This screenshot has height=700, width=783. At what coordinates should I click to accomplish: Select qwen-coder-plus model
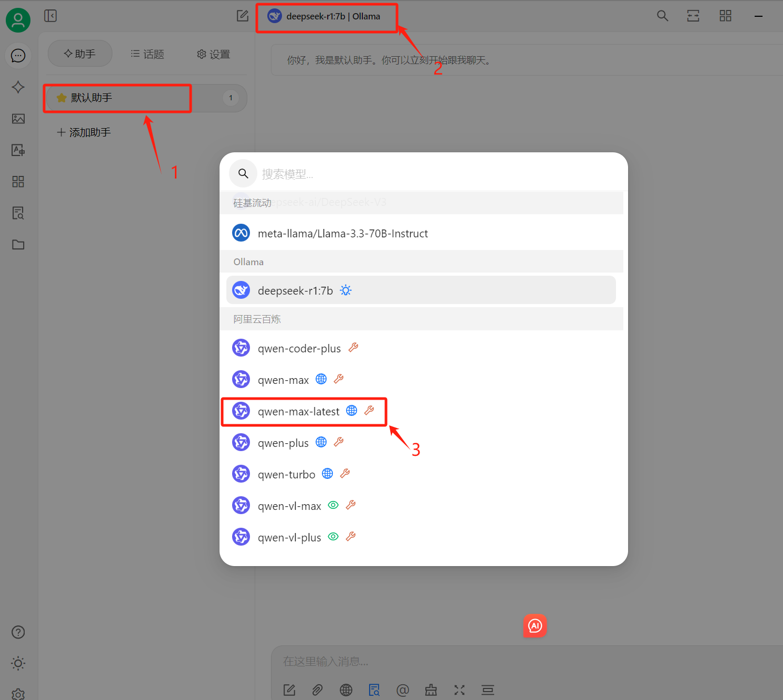421,348
